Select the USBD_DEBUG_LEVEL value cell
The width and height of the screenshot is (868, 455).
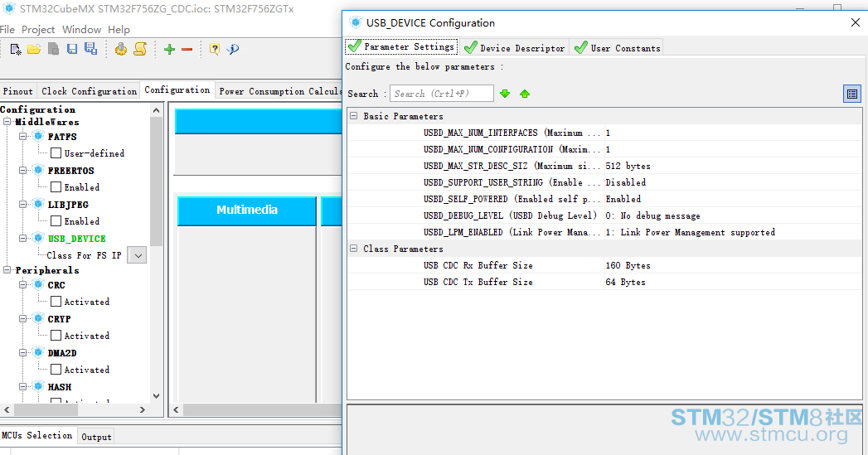click(x=734, y=215)
